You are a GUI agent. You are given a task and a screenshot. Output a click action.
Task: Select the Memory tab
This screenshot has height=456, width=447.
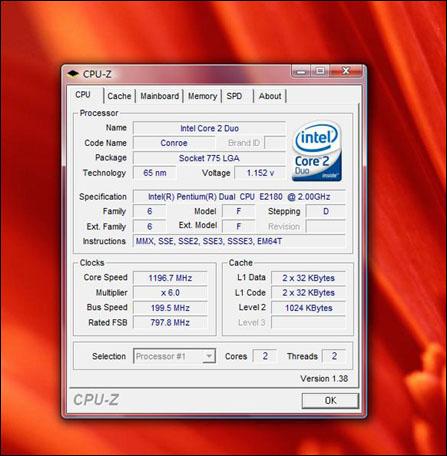[x=202, y=96]
